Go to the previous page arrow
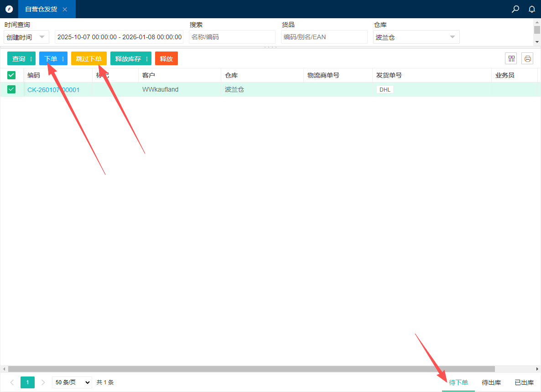This screenshot has height=392, width=541. 12,382
